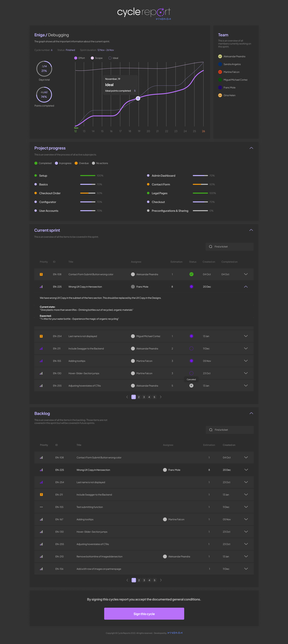Image resolution: width=288 pixels, height=644 pixels.
Task: Click Aleksandar Peandra's avatar in the Team panel
Action: (x=220, y=56)
